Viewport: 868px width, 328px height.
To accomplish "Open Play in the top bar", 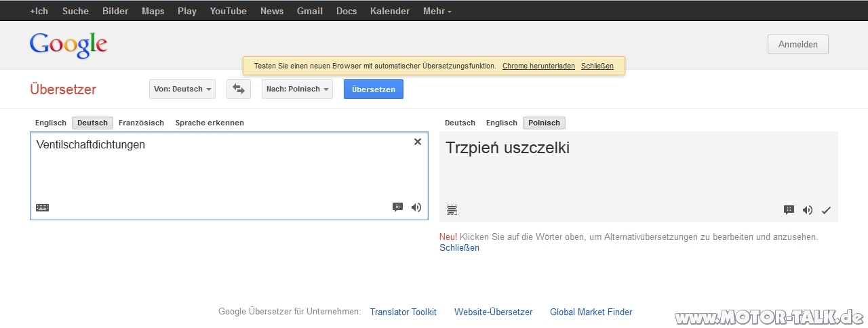I will [x=187, y=11].
